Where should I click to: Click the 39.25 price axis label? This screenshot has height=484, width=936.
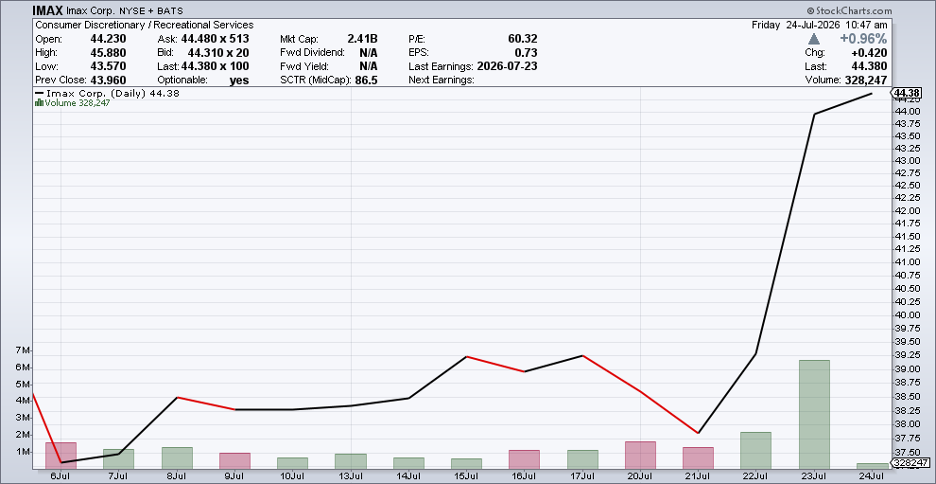905,355
